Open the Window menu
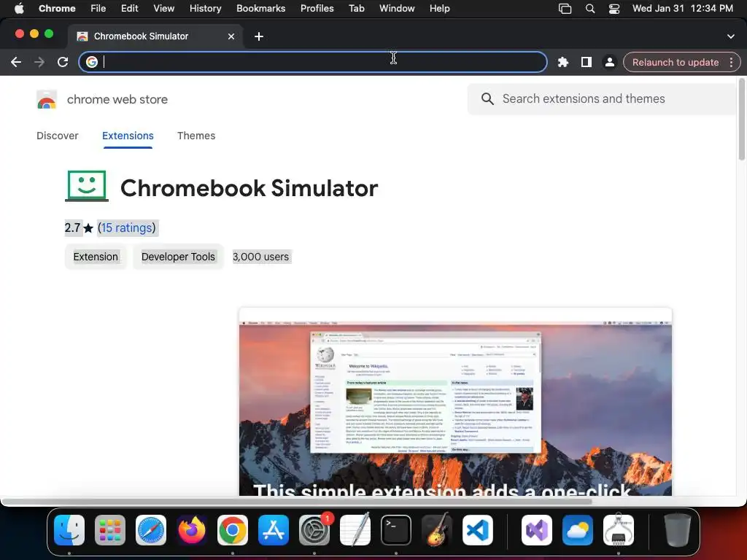The width and height of the screenshot is (747, 560). click(397, 9)
